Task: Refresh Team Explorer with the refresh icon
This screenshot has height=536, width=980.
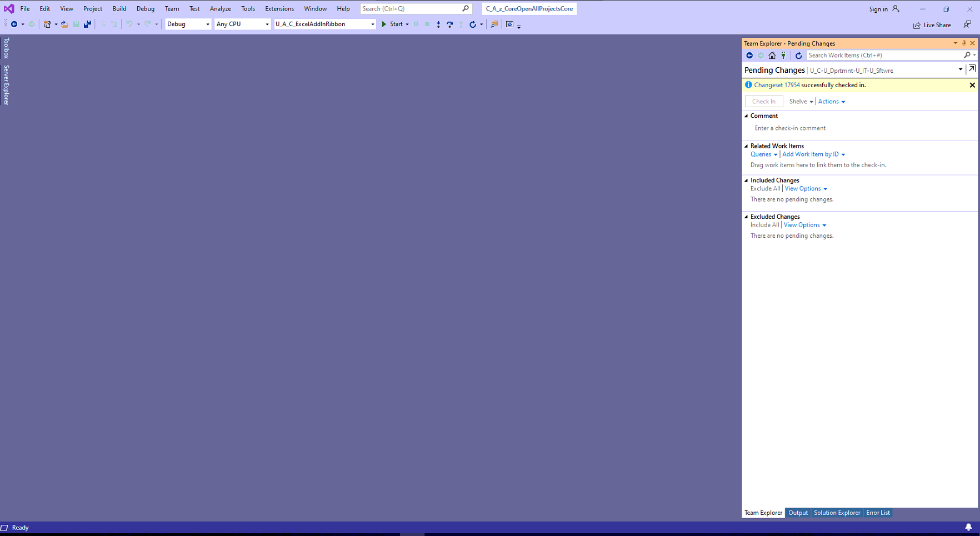Action: [x=799, y=55]
